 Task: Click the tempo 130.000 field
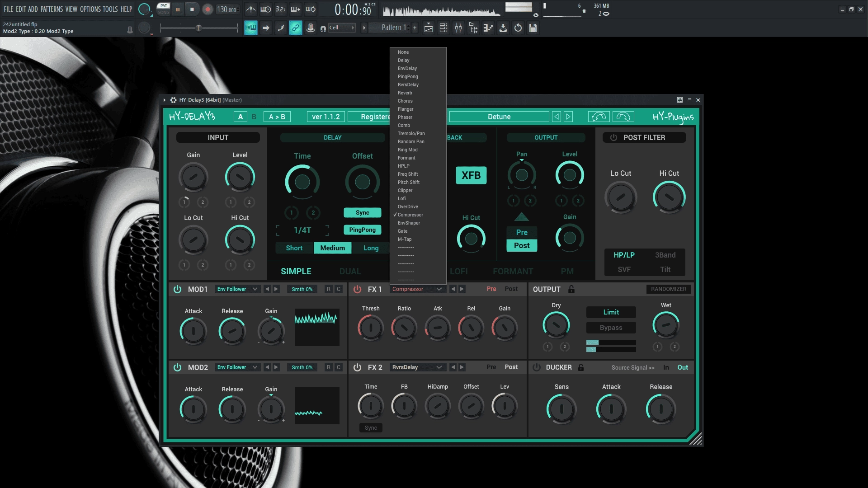[227, 9]
